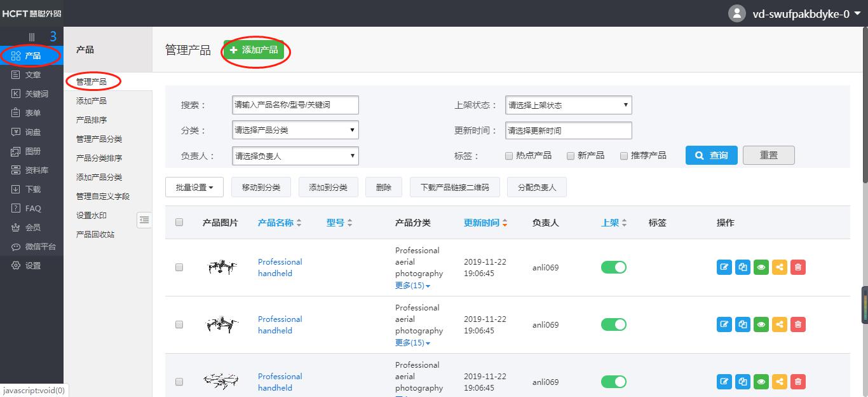
Task: Click the green 添加产品 button
Action: (x=254, y=50)
